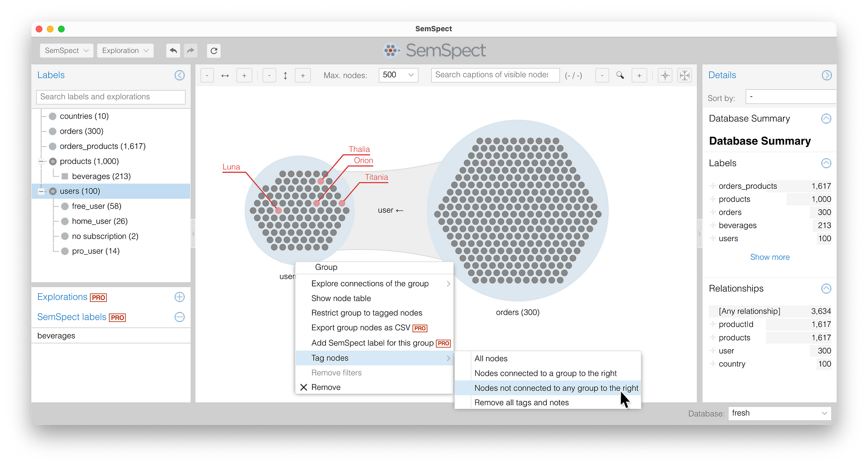This screenshot has height=466, width=868.
Task: Open the Sort by dropdown
Action: pyautogui.click(x=791, y=97)
